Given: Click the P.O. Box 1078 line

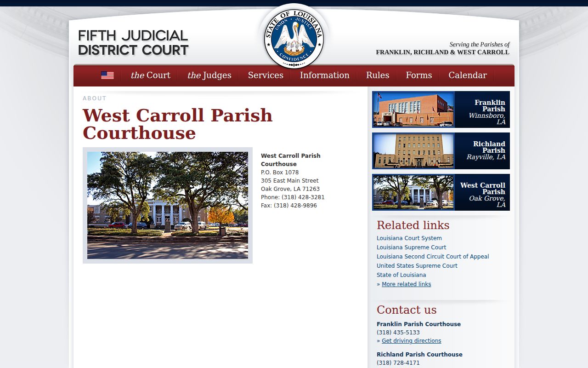Looking at the screenshot, I should click(x=280, y=172).
